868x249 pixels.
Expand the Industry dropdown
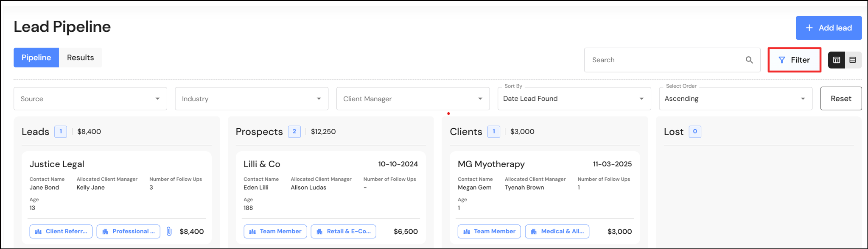(x=252, y=99)
